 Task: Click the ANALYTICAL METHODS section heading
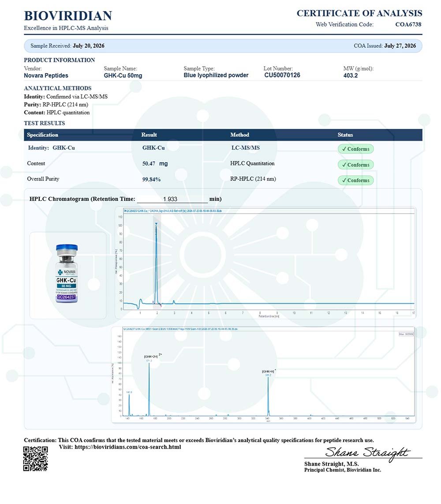(x=57, y=88)
